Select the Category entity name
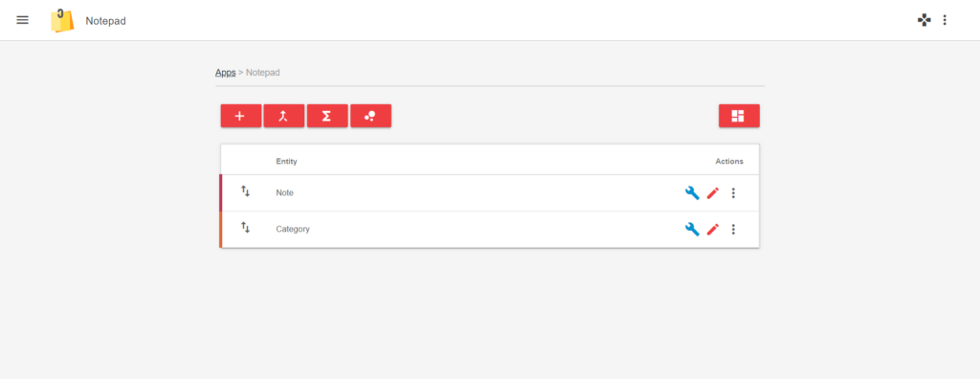 click(293, 229)
